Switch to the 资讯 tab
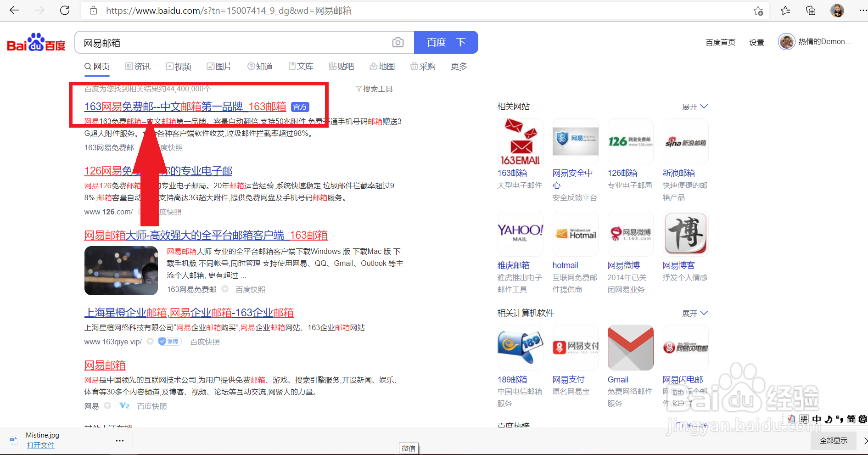868x455 pixels. tap(138, 67)
